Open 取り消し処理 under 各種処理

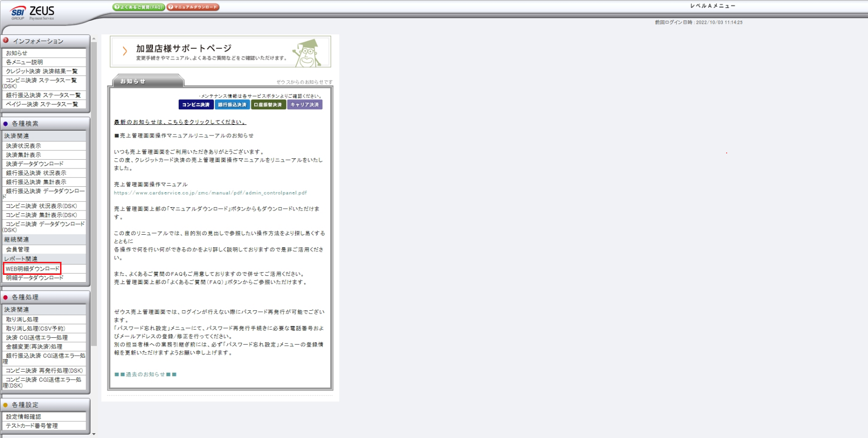coord(23,319)
